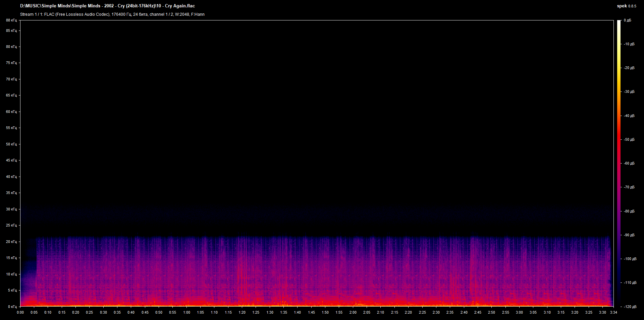Click the 20 кГц frequency axis label
644x320 pixels.
[x=11, y=241]
